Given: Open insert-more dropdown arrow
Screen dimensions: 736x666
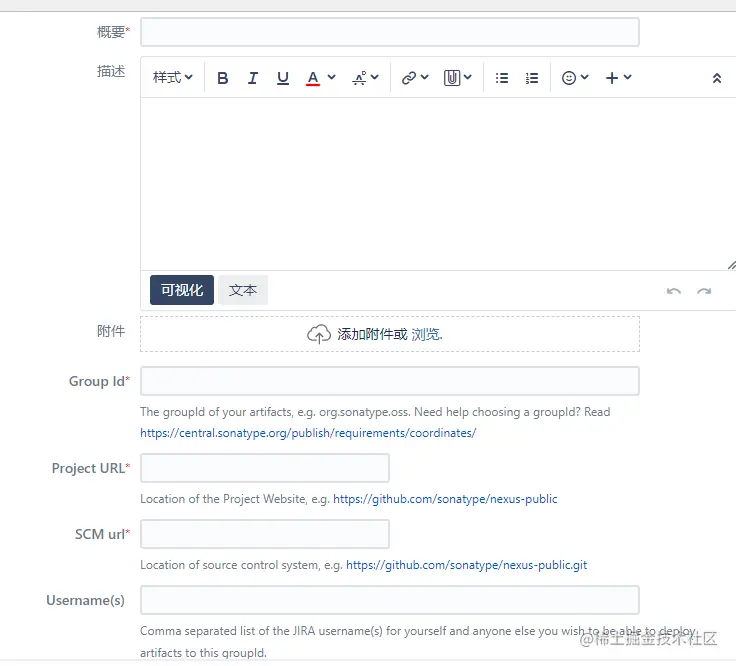Looking at the screenshot, I should (x=628, y=77).
